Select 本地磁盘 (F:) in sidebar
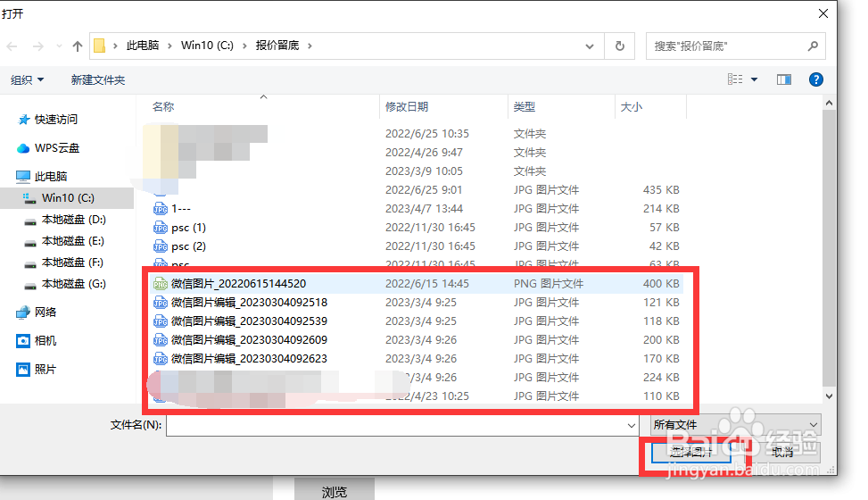Viewport: 868px width, 500px height. pos(72,262)
